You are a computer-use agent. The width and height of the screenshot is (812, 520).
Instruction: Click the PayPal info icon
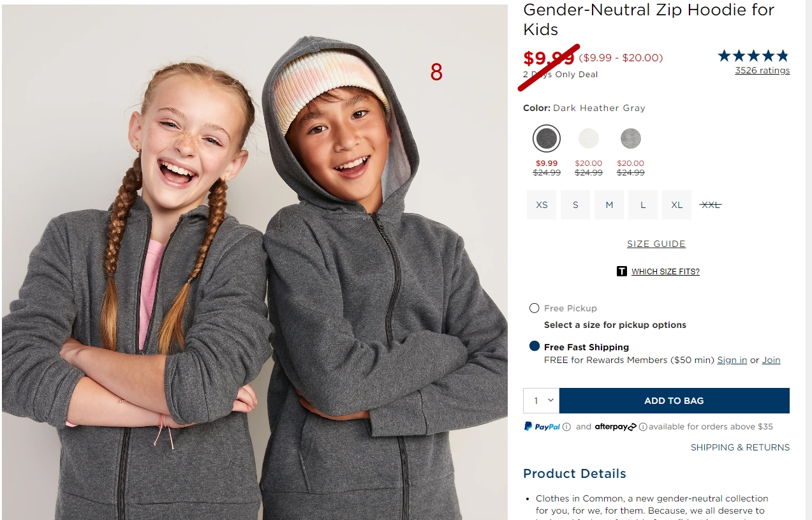567,427
